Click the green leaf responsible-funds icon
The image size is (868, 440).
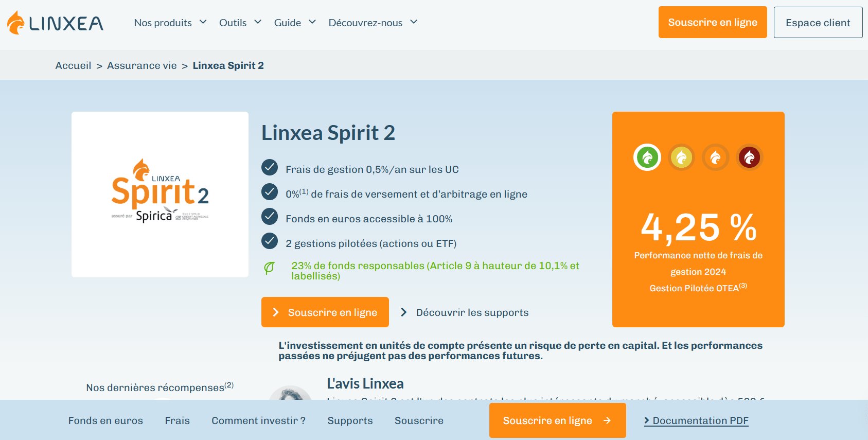point(269,268)
